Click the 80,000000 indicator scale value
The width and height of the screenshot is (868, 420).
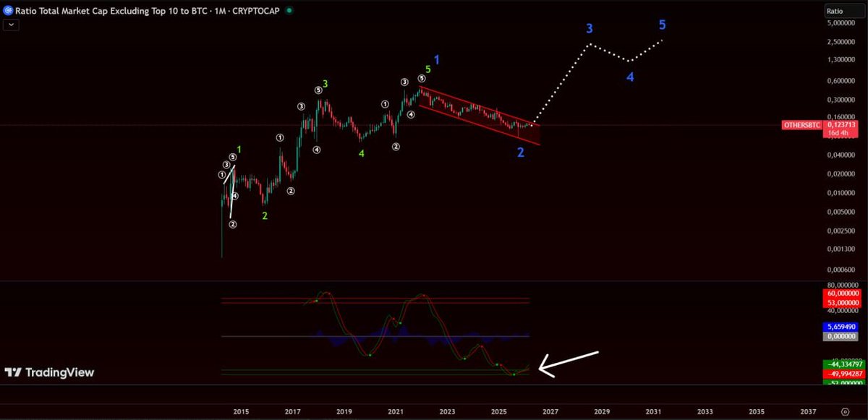pyautogui.click(x=843, y=285)
